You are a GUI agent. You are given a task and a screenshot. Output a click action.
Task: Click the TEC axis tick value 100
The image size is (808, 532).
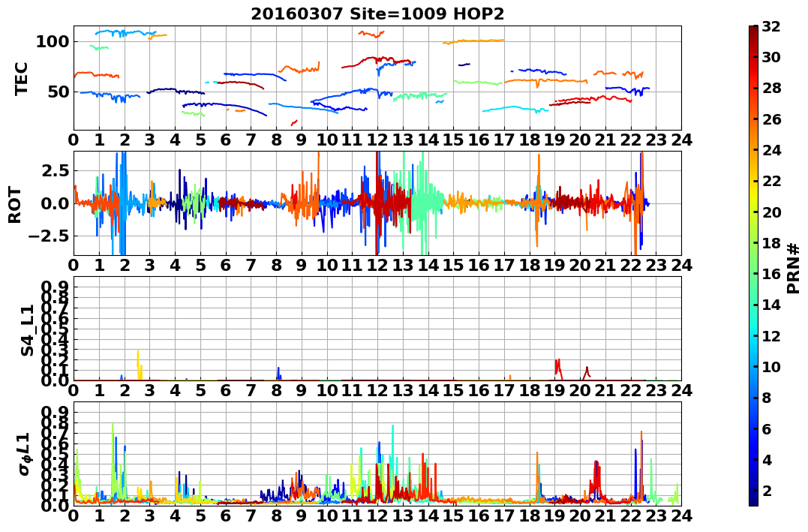(52, 42)
